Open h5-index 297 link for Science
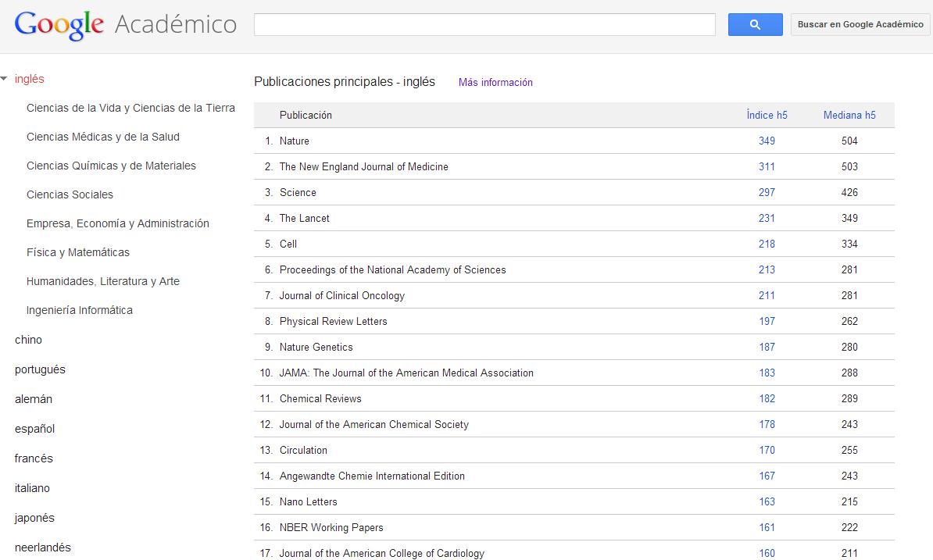 coord(767,192)
